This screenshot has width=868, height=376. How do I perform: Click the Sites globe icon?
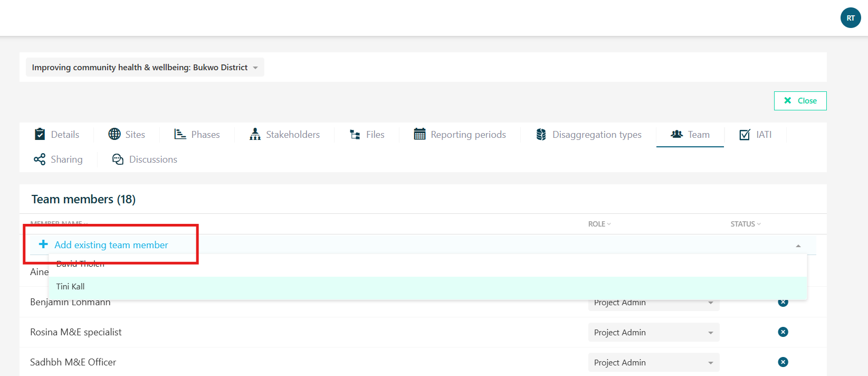115,134
